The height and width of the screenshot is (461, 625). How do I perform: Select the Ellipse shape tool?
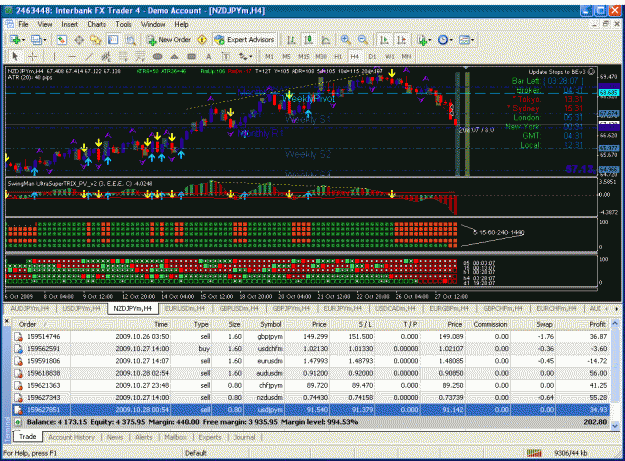pos(157,57)
